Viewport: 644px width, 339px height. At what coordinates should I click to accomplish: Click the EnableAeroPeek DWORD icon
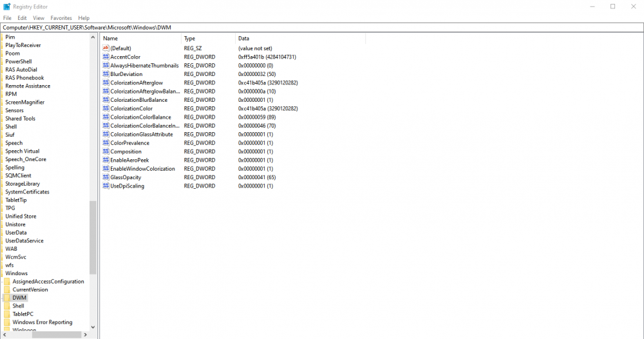point(106,160)
